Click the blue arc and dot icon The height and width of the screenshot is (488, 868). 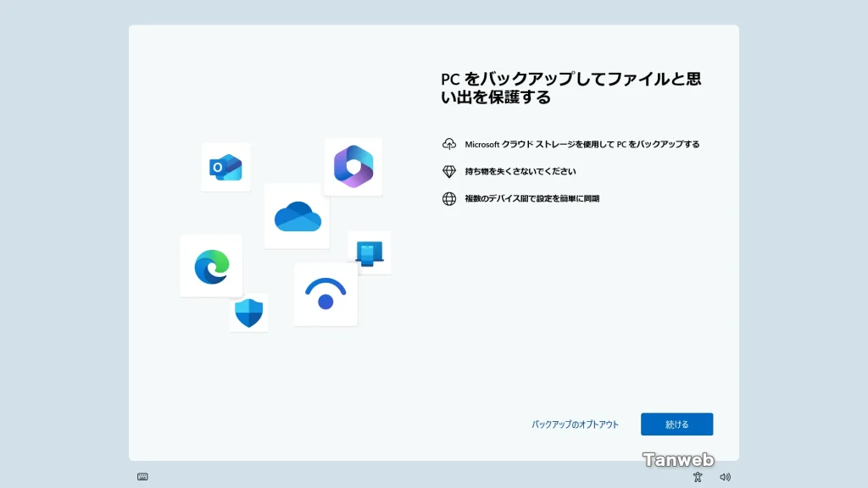point(325,294)
